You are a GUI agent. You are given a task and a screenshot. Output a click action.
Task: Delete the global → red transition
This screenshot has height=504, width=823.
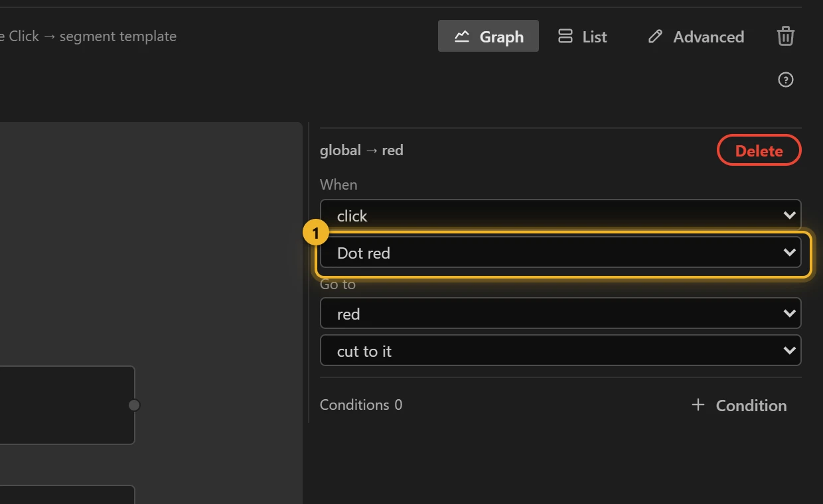(759, 151)
